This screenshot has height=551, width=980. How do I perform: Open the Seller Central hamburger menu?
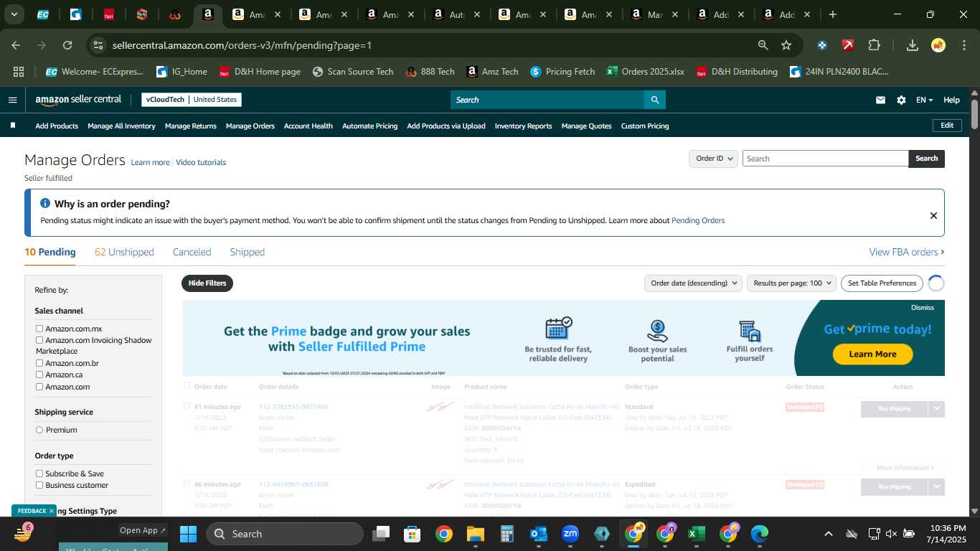12,100
